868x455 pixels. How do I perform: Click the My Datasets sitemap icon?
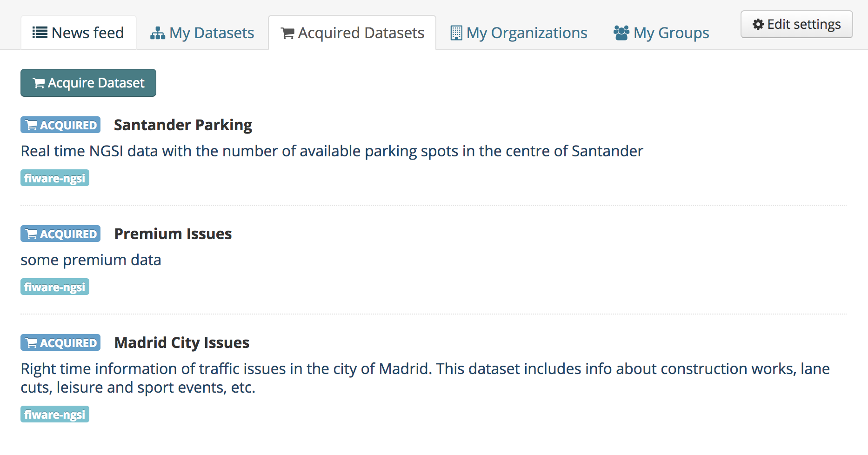[158, 33]
